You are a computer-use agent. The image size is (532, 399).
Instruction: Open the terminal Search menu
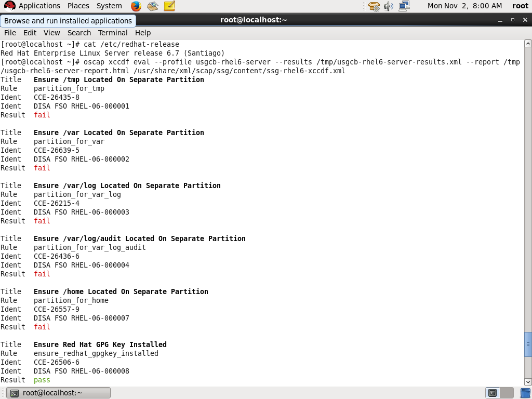point(79,33)
